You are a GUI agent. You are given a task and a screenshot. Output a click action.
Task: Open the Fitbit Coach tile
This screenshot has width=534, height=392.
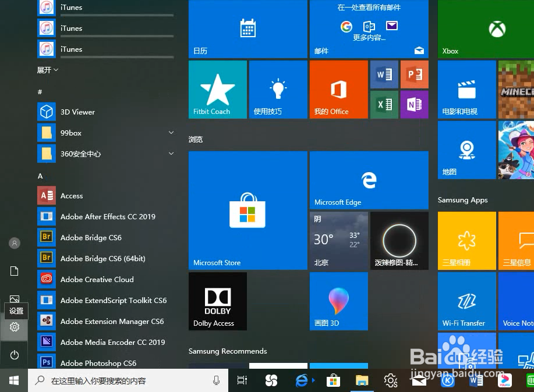pyautogui.click(x=218, y=90)
